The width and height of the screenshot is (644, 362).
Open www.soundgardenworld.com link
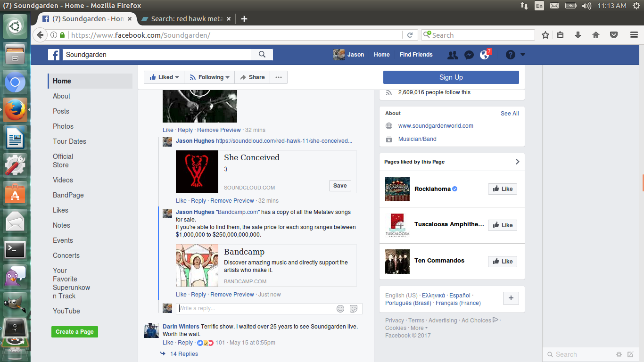click(436, 126)
